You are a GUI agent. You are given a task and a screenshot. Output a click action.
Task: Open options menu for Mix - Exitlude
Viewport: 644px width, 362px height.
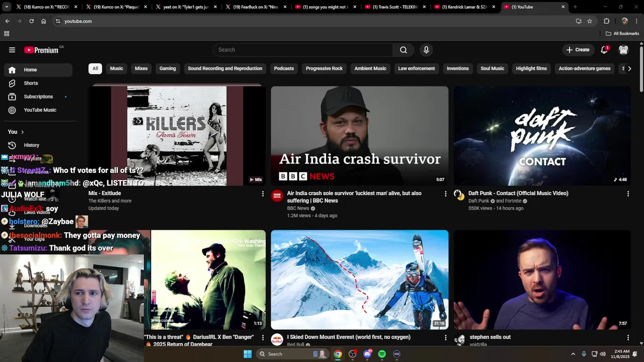(263, 194)
